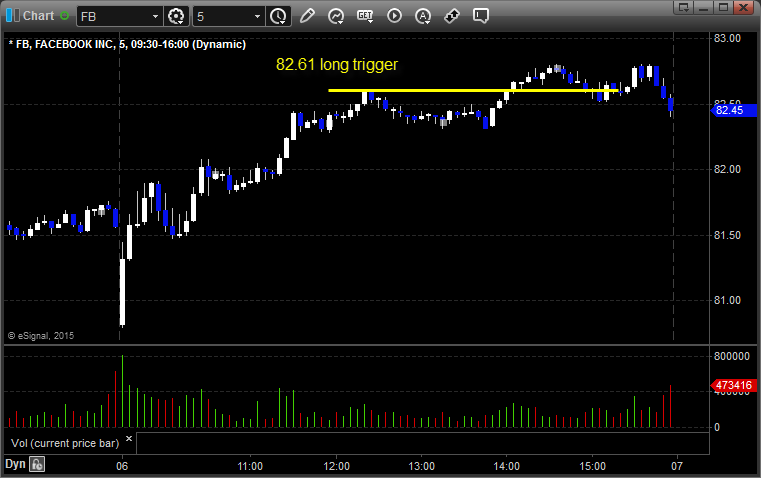761x478 pixels.
Task: Click the 11:00 time axis label
Action: (250, 466)
